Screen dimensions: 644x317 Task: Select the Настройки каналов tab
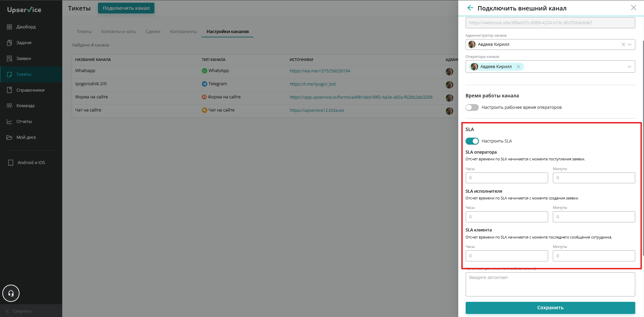coord(228,32)
